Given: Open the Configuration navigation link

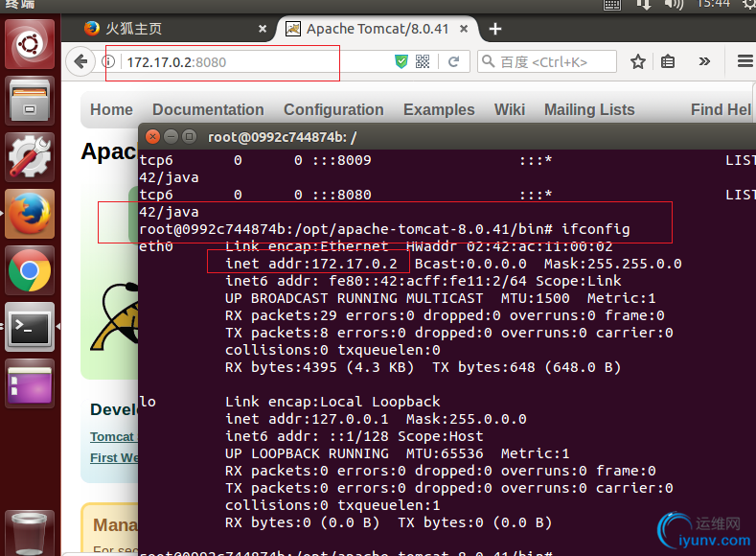Looking at the screenshot, I should point(333,110).
